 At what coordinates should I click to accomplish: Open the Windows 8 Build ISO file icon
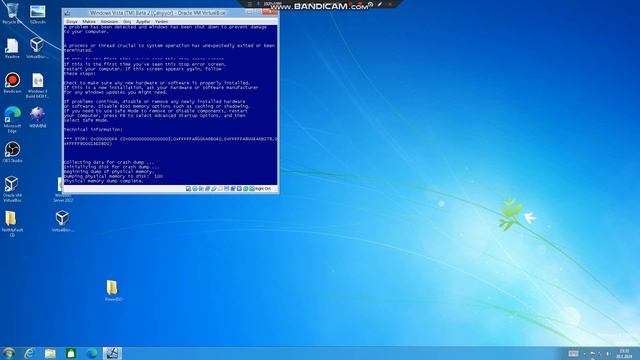(38, 86)
